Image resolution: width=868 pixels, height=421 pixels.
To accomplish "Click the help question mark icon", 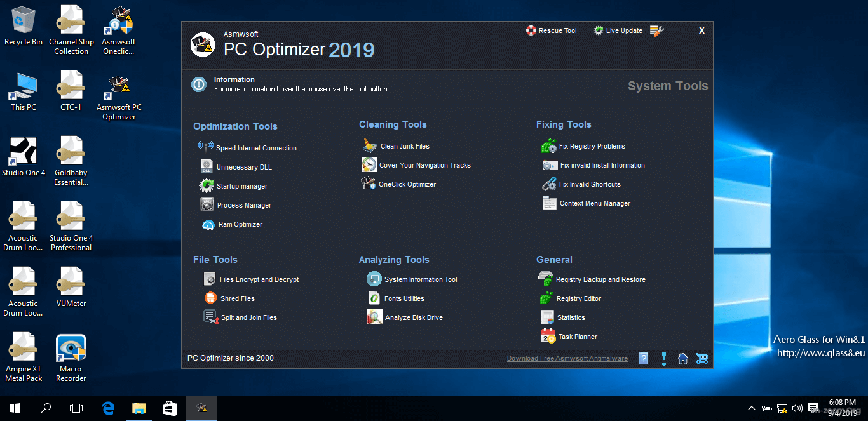I will click(643, 358).
